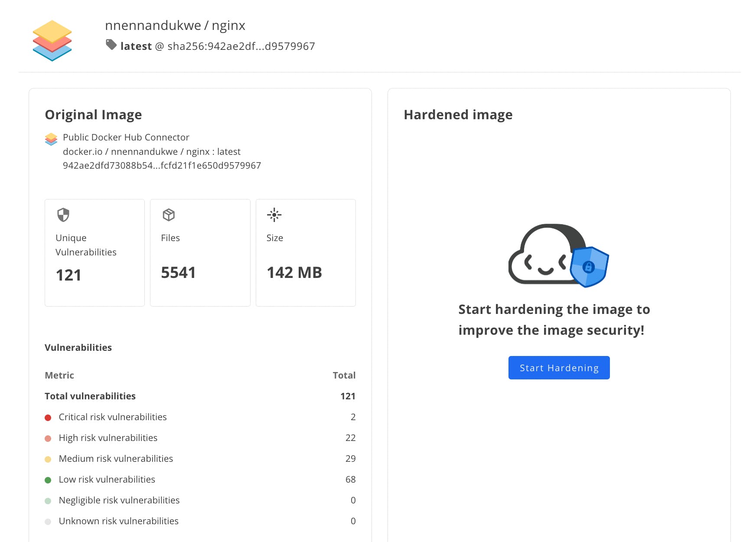Click the green Low risk dot

point(48,480)
